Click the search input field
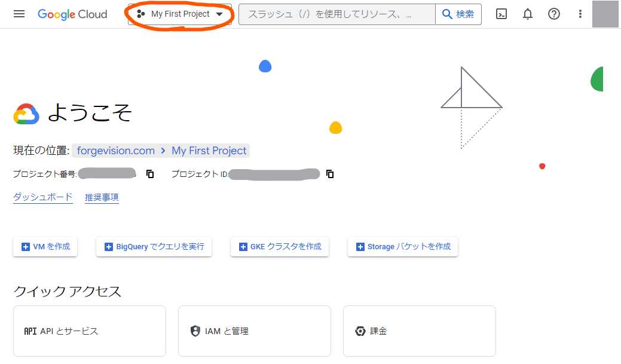 (335, 14)
